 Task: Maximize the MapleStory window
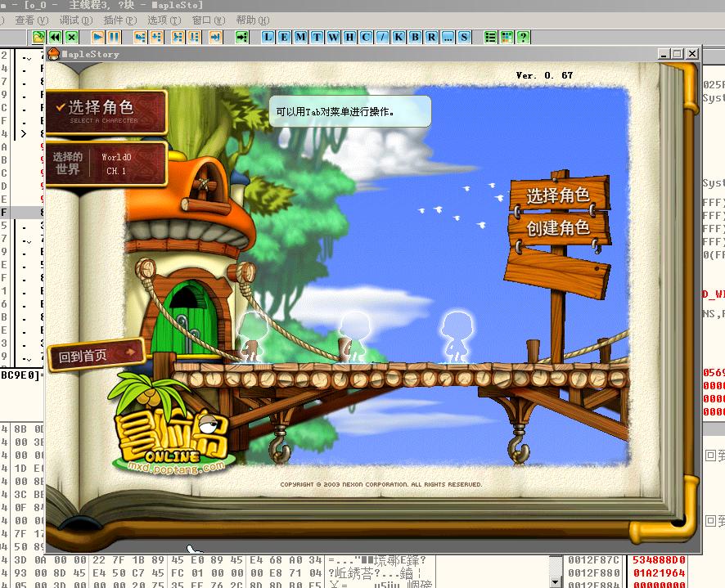point(678,54)
